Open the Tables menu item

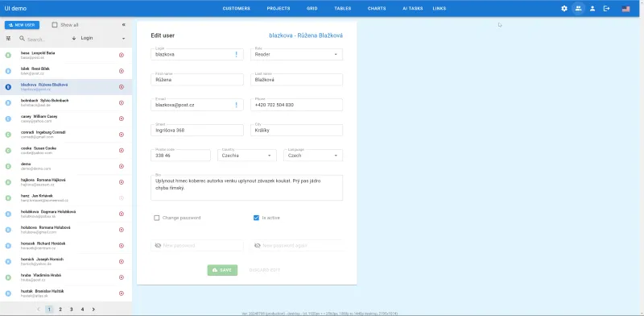(x=343, y=9)
